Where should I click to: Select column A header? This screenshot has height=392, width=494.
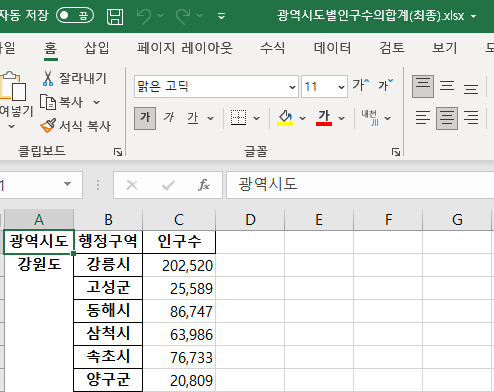coord(39,220)
